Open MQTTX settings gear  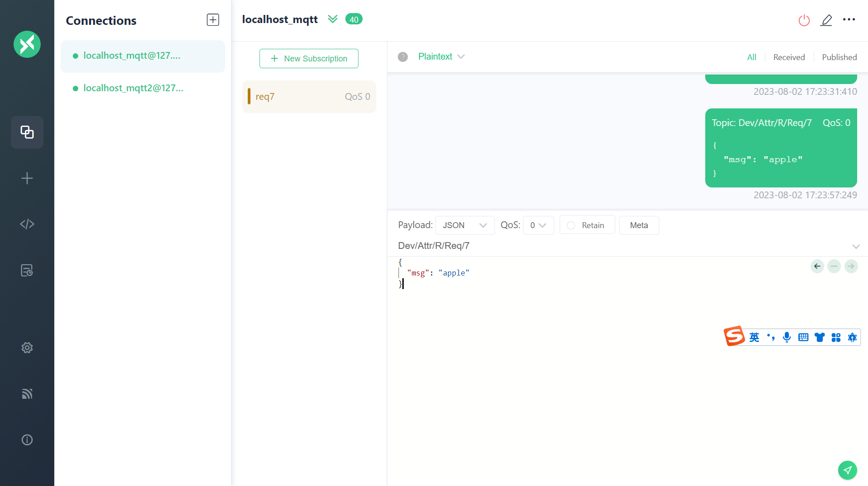point(27,348)
